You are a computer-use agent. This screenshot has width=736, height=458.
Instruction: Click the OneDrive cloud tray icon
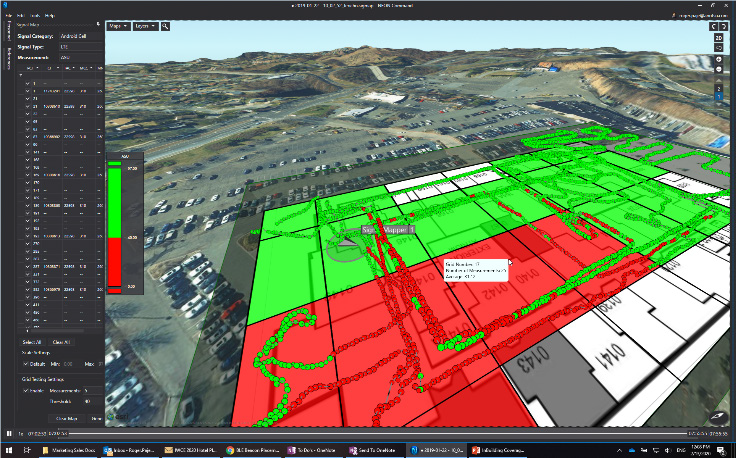(632, 450)
